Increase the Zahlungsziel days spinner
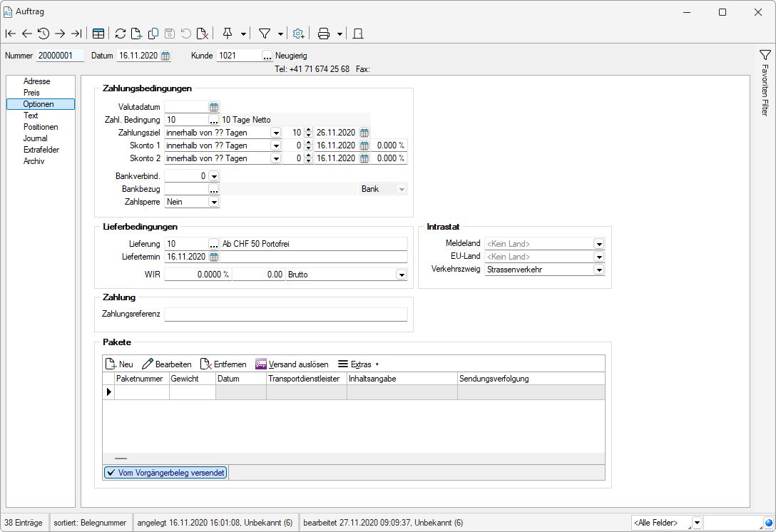776x532 pixels. (308, 130)
